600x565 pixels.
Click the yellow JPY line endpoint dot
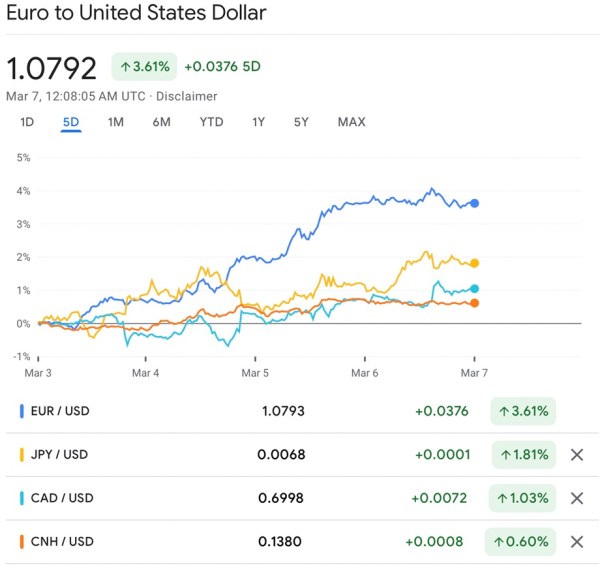474,263
